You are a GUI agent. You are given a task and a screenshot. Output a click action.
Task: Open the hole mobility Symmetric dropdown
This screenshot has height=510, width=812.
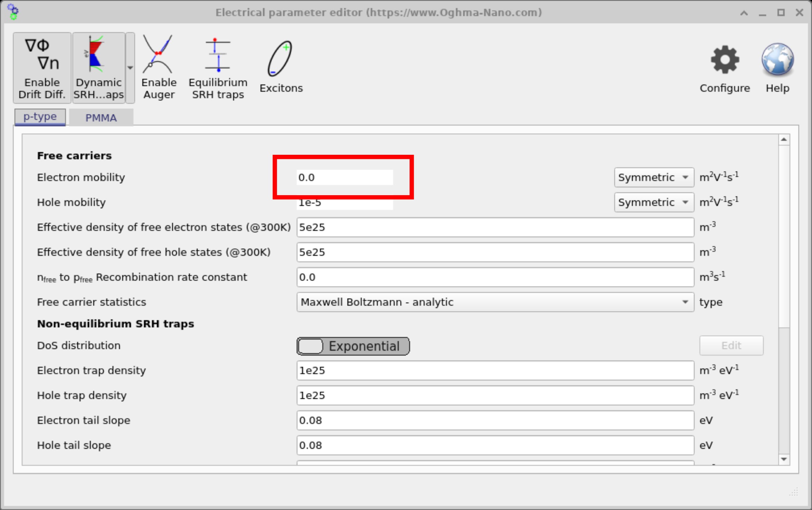coord(653,202)
